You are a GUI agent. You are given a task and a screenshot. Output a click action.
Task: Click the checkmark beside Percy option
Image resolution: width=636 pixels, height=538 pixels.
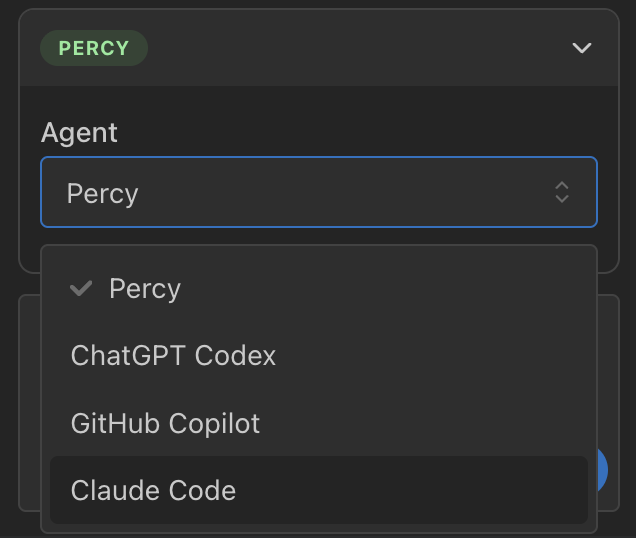point(81,289)
